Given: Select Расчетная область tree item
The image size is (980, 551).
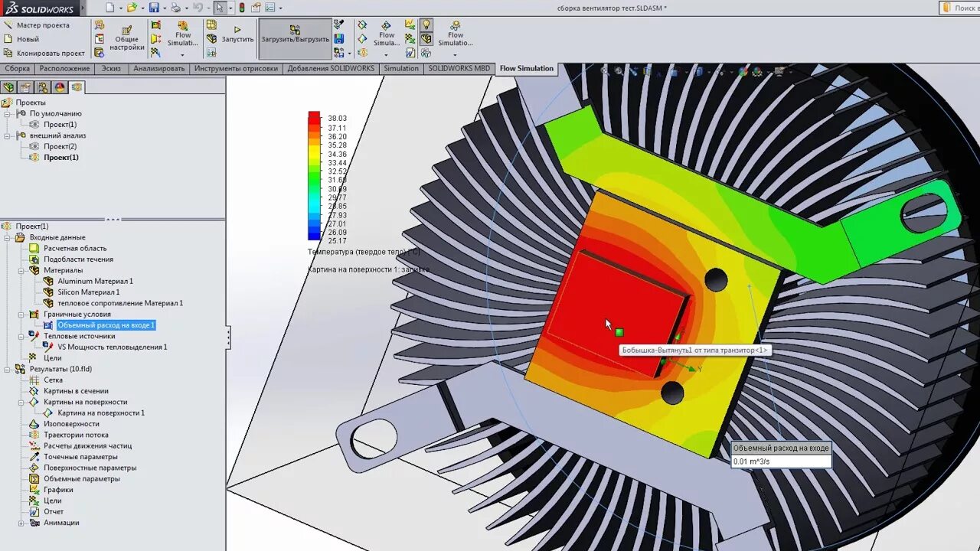Looking at the screenshot, I should click(x=75, y=248).
